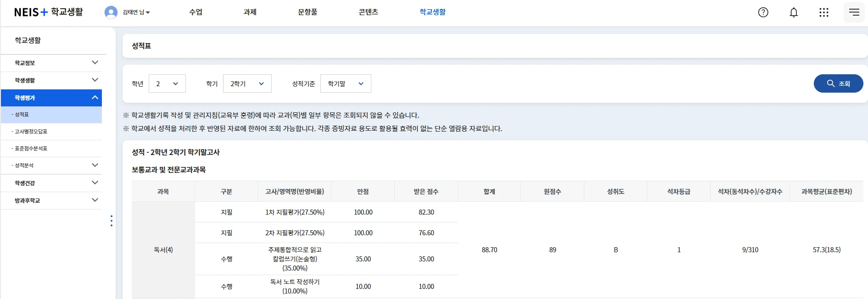Click the 원점수 column header
The width and height of the screenshot is (868, 299).
pyautogui.click(x=553, y=192)
